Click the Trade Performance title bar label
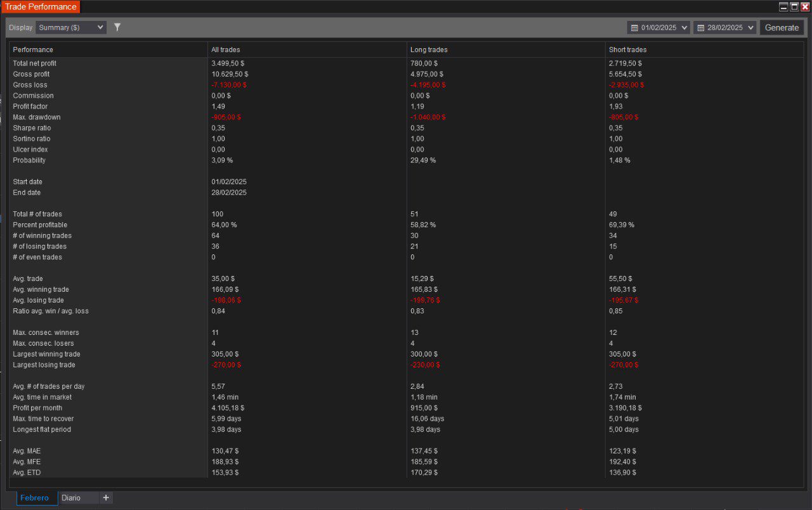812x510 pixels. pos(41,7)
